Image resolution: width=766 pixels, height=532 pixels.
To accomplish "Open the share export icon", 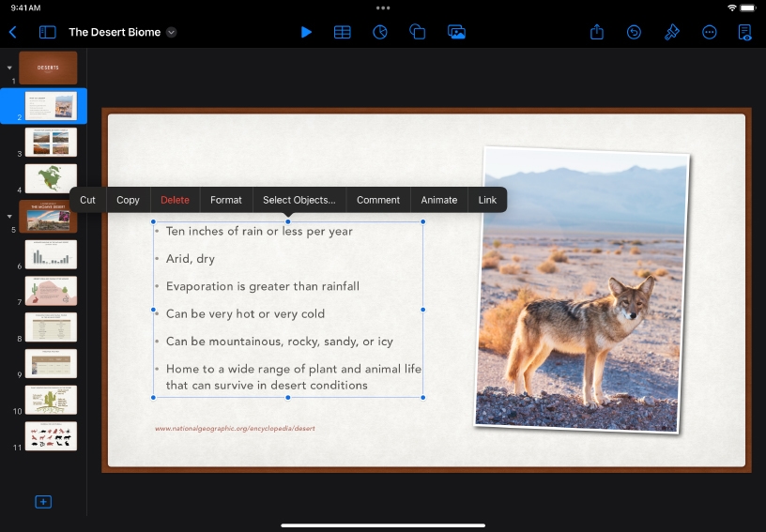I will click(597, 32).
